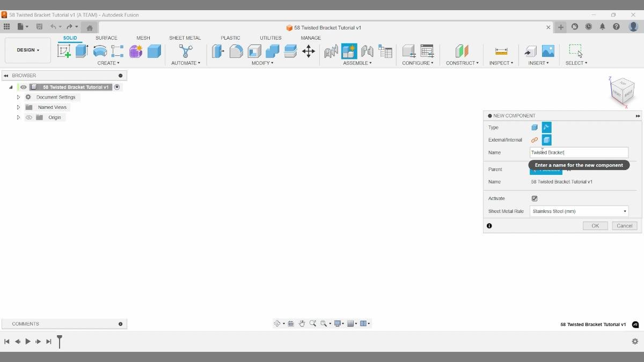This screenshot has width=644, height=362.
Task: Select the purple Create Form tool
Action: click(135, 51)
